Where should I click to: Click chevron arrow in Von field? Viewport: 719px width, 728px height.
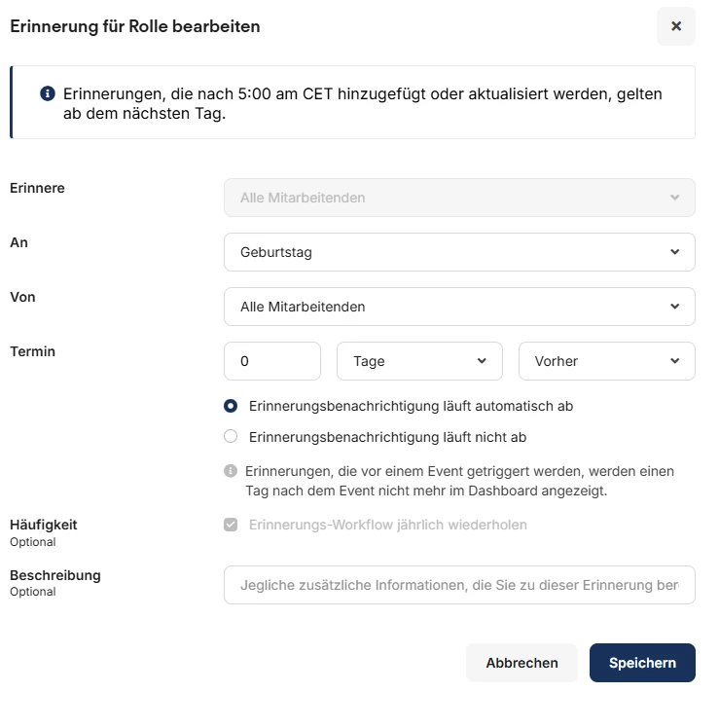[x=675, y=307]
